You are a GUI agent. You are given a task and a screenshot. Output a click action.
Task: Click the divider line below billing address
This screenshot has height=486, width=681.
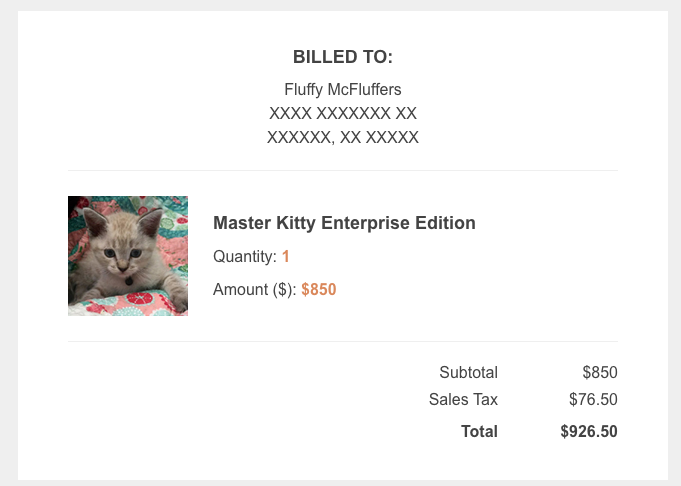343,170
